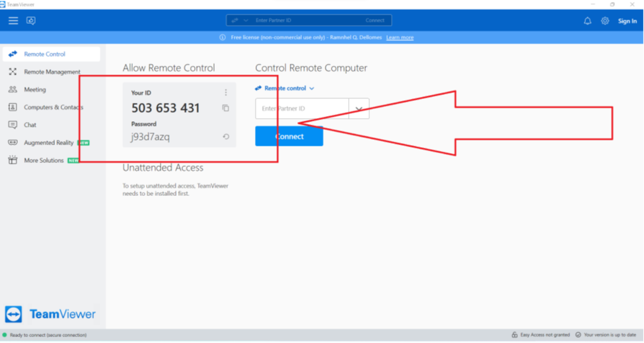Open Remote Management in the sidebar
This screenshot has height=343, width=644.
[x=52, y=72]
